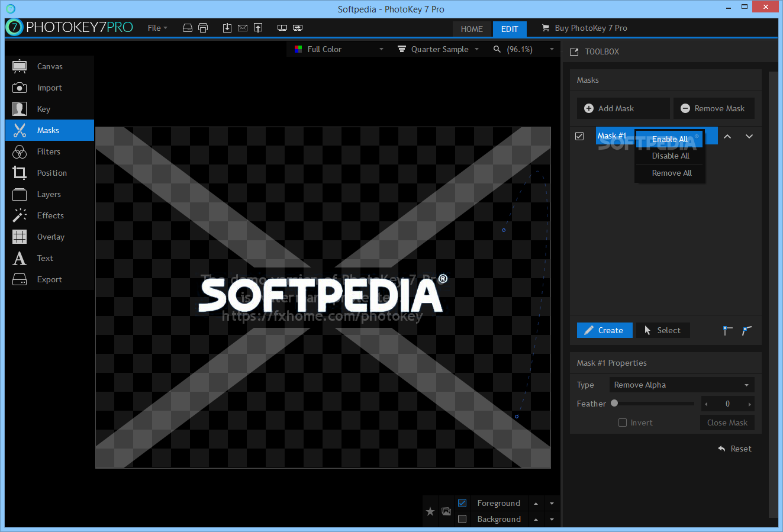Screen dimensions: 783x532
Task: Click Foreground row down arrow
Action: tap(552, 504)
